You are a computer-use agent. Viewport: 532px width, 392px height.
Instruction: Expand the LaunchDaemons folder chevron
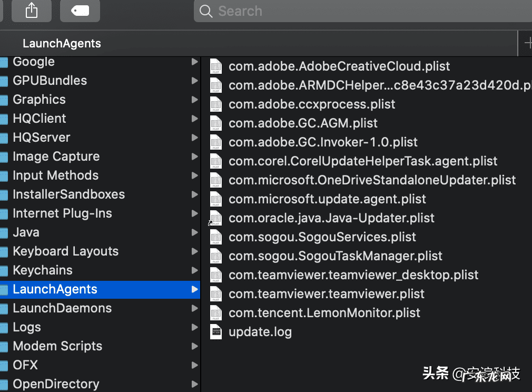coord(194,309)
